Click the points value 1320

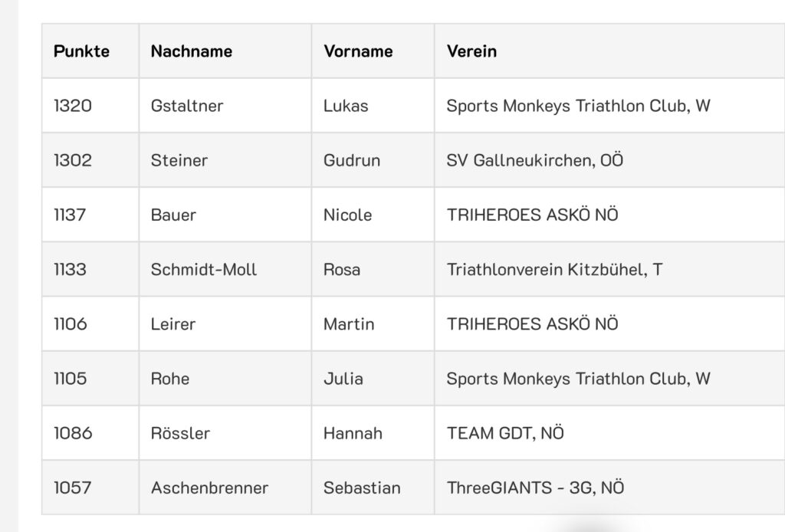click(73, 106)
